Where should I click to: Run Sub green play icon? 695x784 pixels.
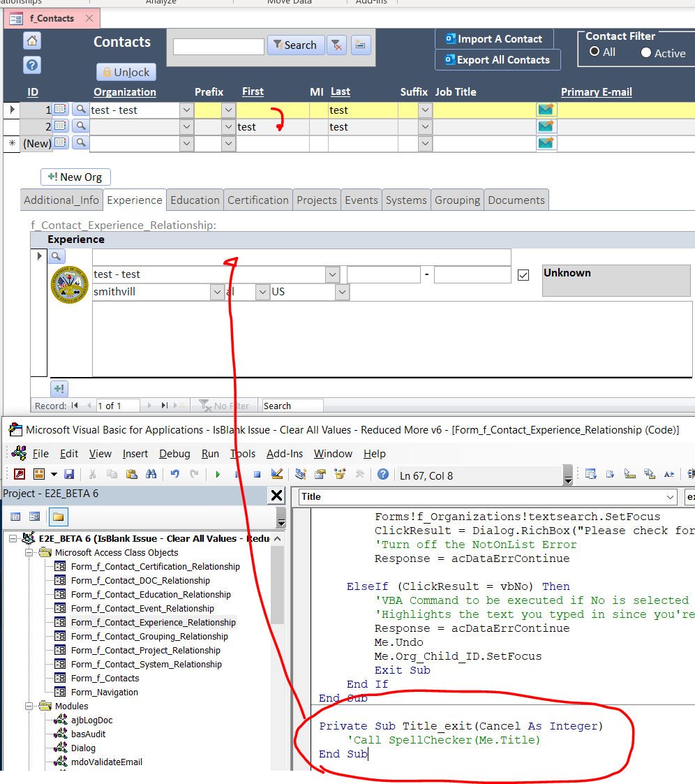218,475
